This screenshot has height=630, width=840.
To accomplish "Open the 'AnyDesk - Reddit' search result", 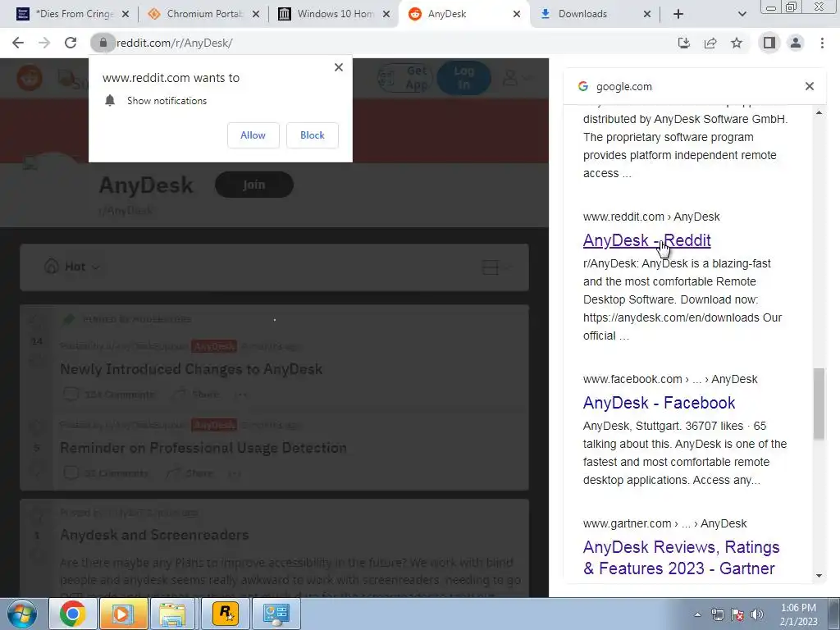I will [646, 240].
